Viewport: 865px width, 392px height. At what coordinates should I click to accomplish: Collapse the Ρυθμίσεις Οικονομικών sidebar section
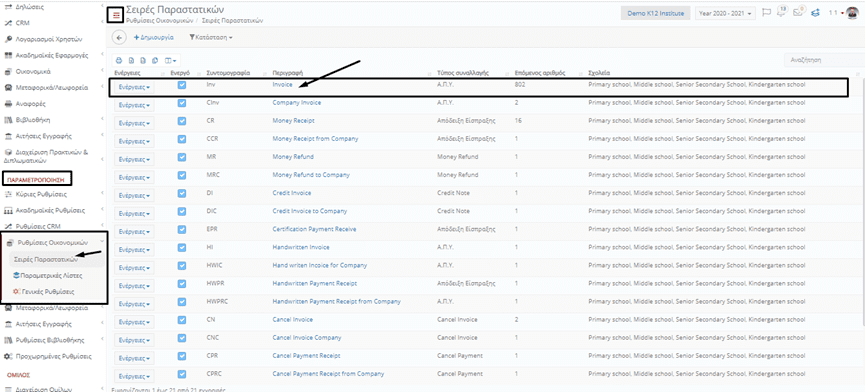pos(53,242)
